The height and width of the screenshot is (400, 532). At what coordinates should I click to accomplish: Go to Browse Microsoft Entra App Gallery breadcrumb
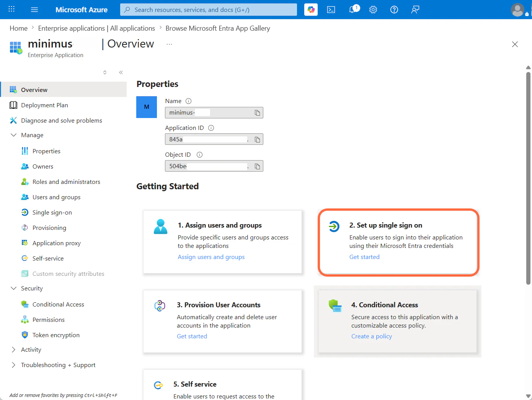click(x=218, y=28)
